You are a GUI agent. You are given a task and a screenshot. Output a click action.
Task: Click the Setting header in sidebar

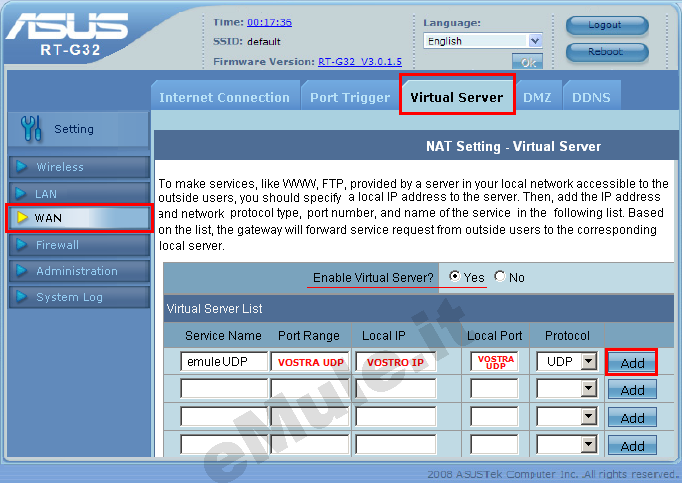[x=78, y=129]
